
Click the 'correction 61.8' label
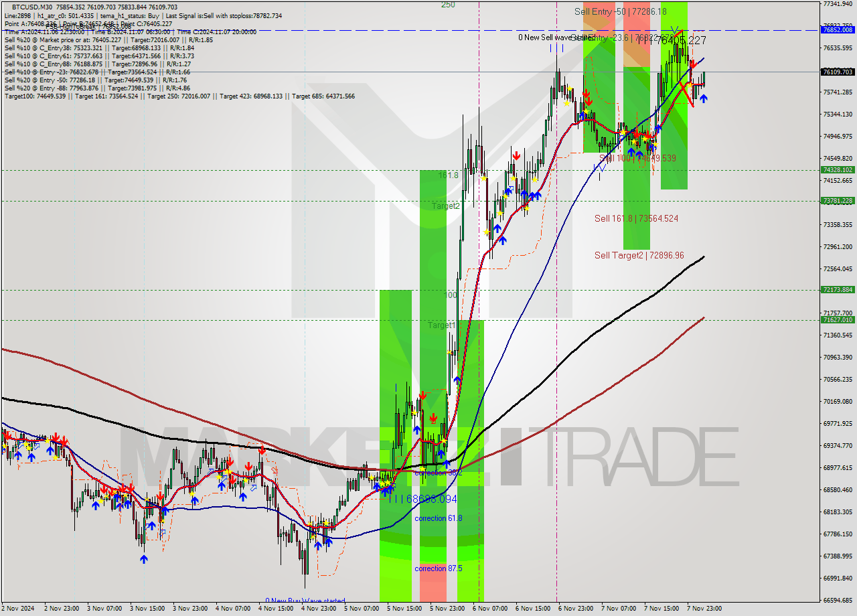coord(439,518)
